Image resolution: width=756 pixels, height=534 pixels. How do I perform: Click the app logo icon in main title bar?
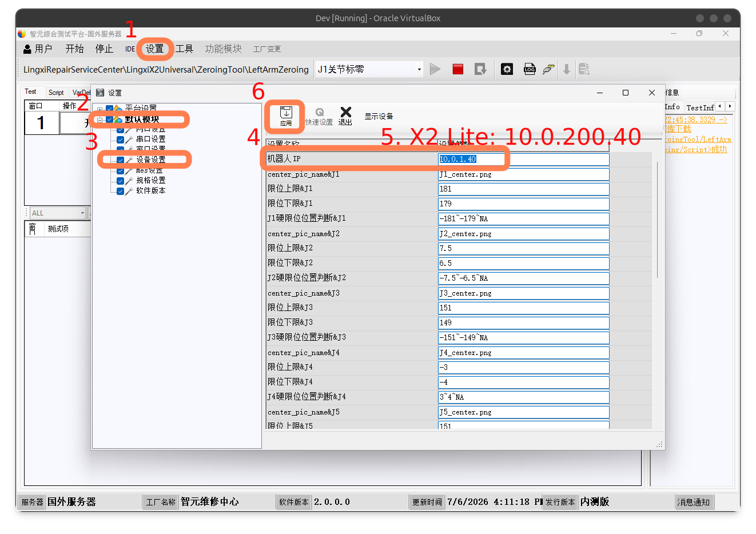tap(22, 34)
